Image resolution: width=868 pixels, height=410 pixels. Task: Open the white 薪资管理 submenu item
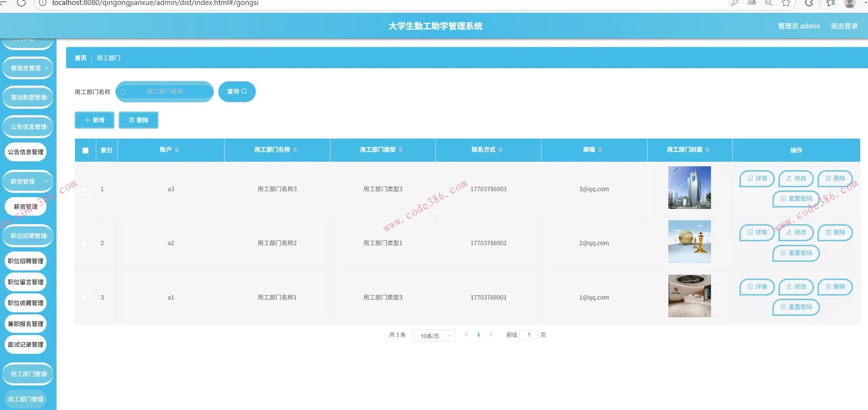[26, 207]
